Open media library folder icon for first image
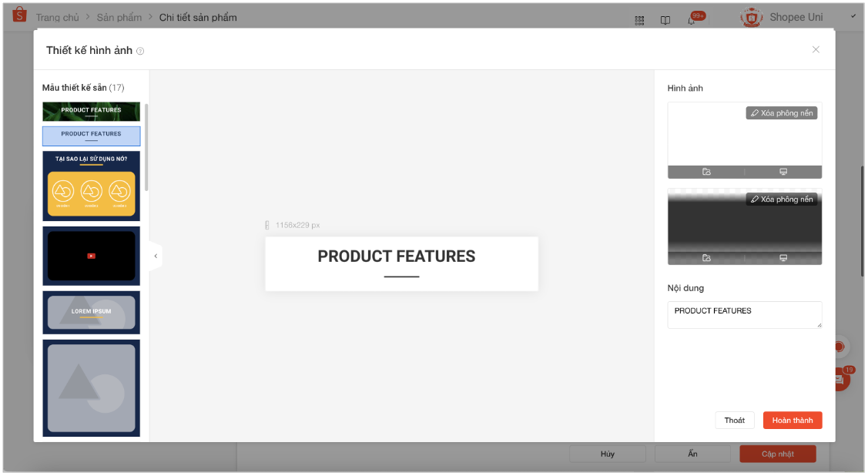Screen dimensions: 868x476 pos(706,172)
